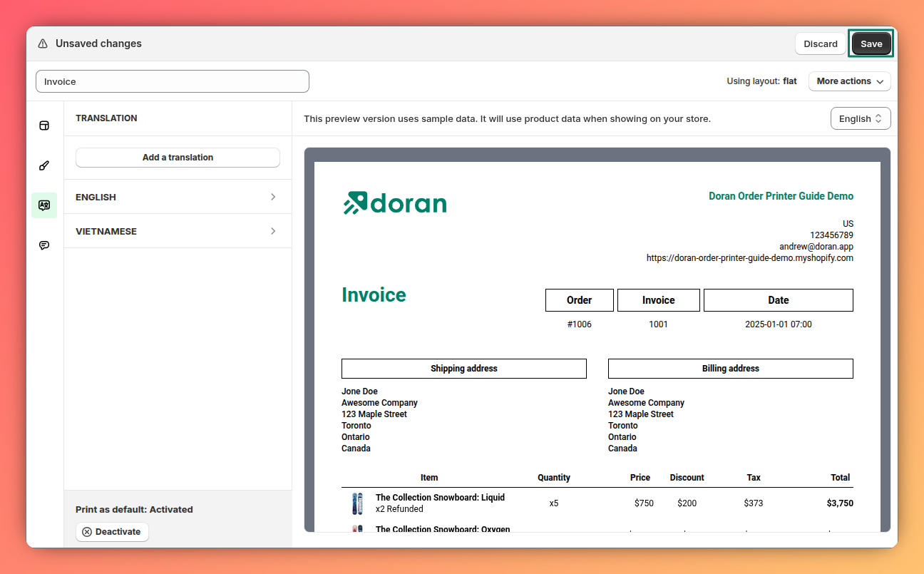Click The Collection Snowboard: Liquid item name
This screenshot has width=924, height=574.
440,498
